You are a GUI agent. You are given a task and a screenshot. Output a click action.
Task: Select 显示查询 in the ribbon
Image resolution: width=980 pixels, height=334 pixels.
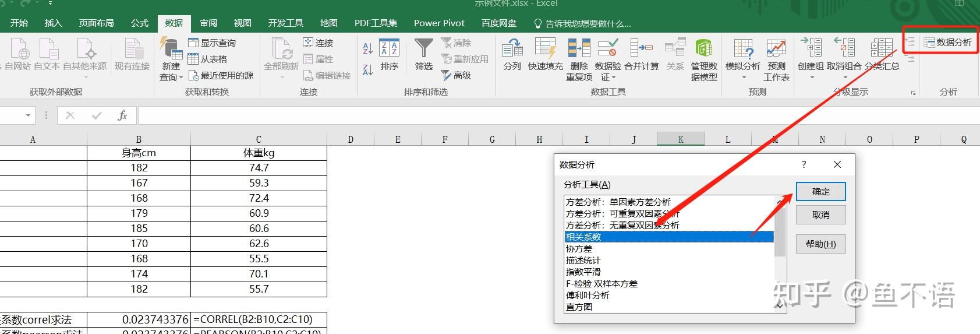tap(212, 43)
